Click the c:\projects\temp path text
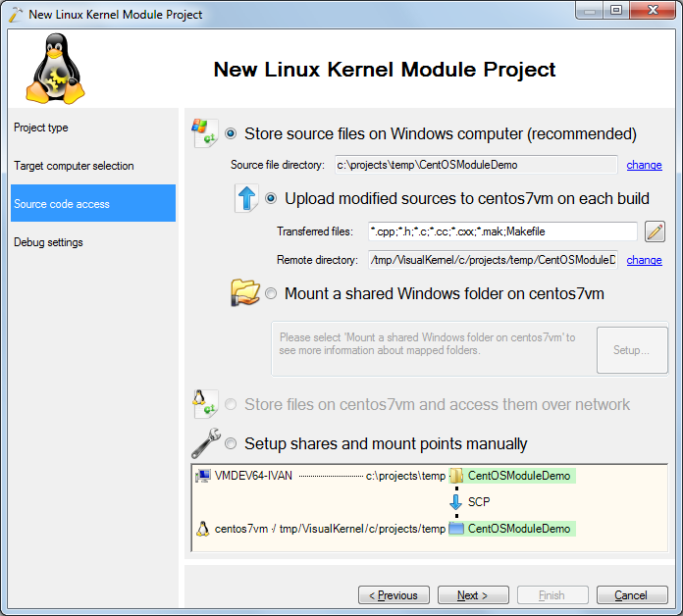Screen dimensions: 683x616 (405, 476)
